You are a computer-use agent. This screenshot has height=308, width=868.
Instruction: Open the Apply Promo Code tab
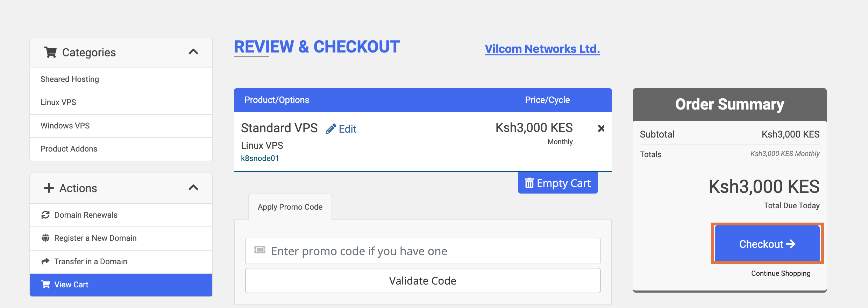(x=290, y=207)
